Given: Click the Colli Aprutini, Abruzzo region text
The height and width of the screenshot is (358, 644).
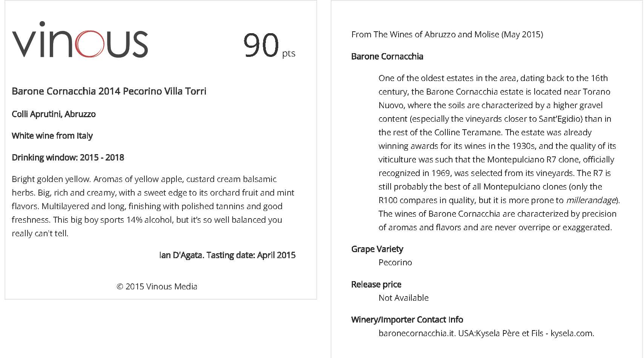Looking at the screenshot, I should tap(54, 114).
